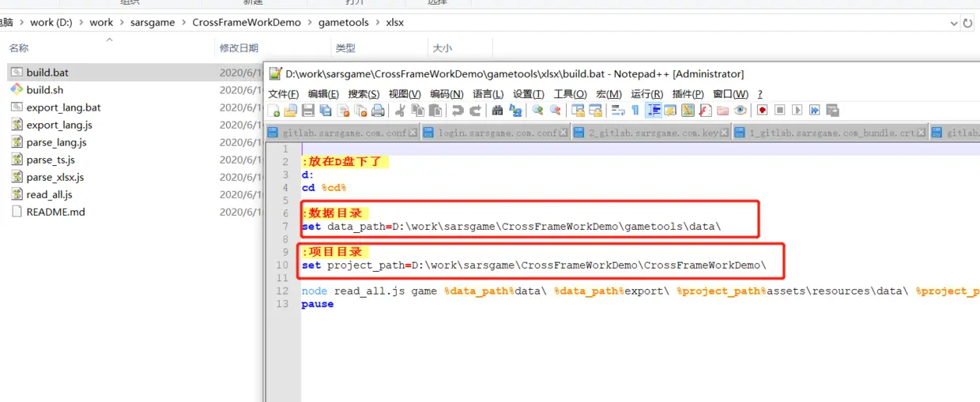Click the Save recorded macro icon
Viewport: 980px width, 402px height.
(832, 111)
